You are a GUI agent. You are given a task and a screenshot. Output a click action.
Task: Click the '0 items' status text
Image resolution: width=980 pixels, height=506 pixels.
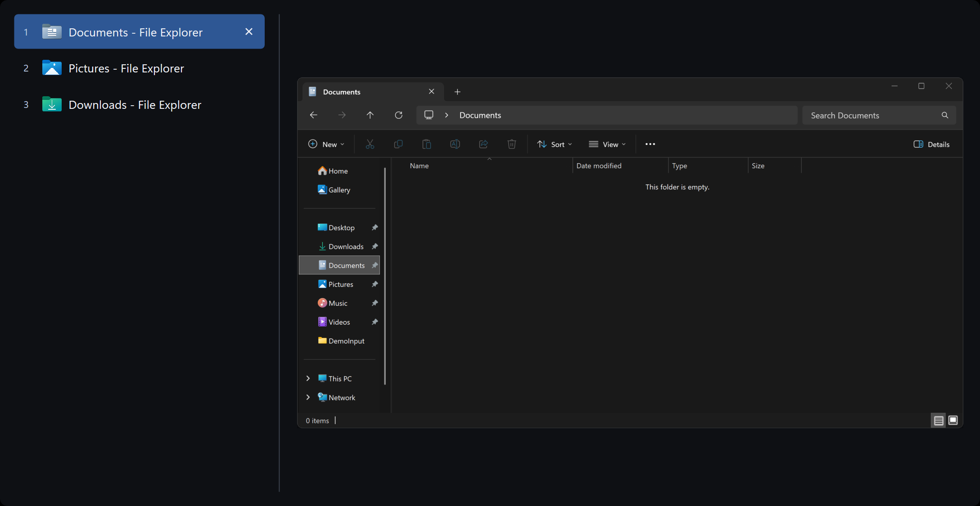317,421
